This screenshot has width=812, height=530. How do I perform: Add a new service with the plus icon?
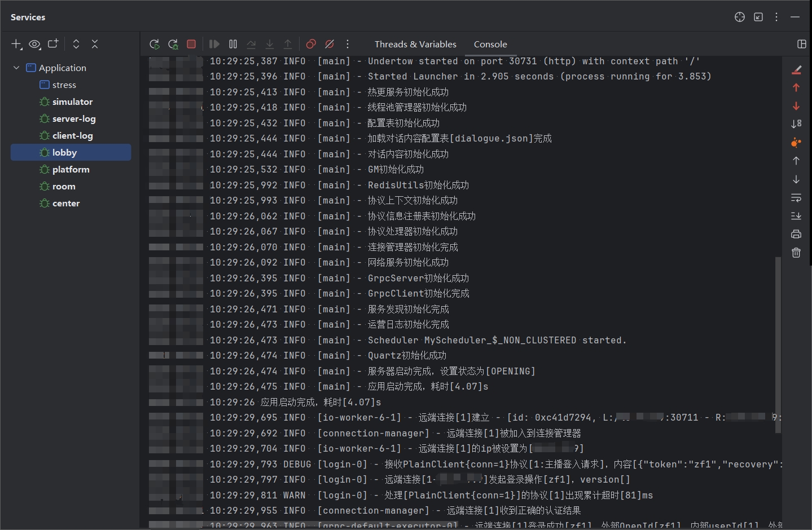[x=16, y=44]
